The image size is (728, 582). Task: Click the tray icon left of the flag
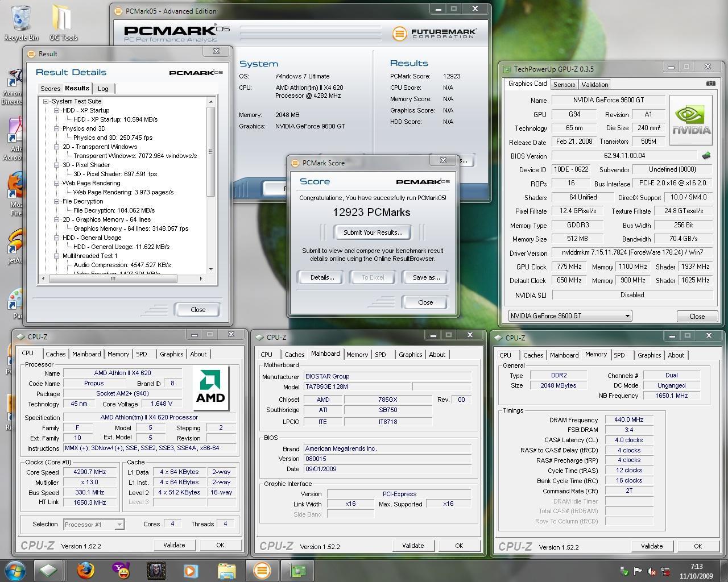[624, 571]
